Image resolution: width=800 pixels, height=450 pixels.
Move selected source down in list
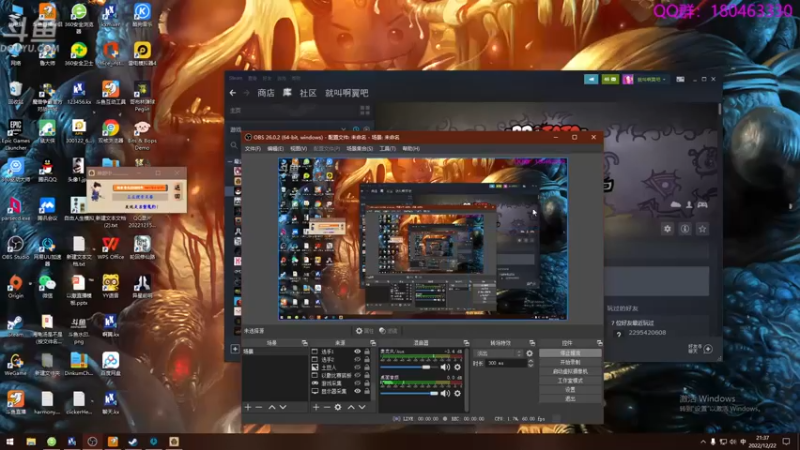[362, 407]
